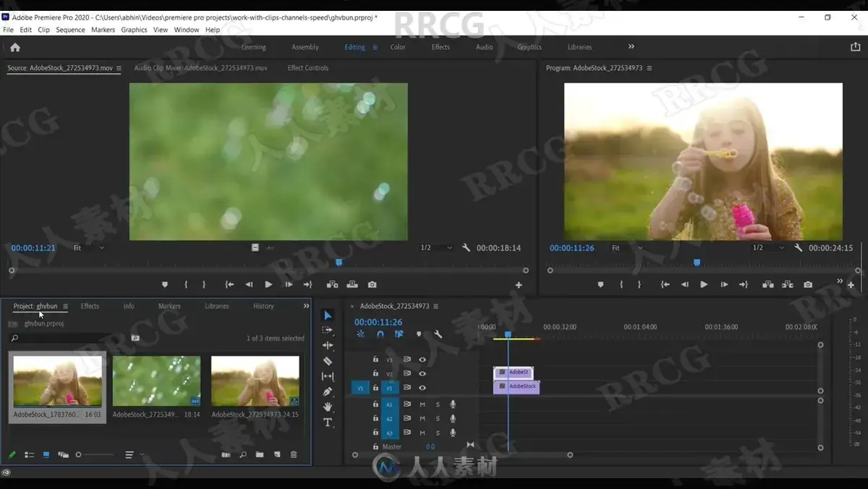Open Source monitor Fit zoom dropdown

(88, 247)
